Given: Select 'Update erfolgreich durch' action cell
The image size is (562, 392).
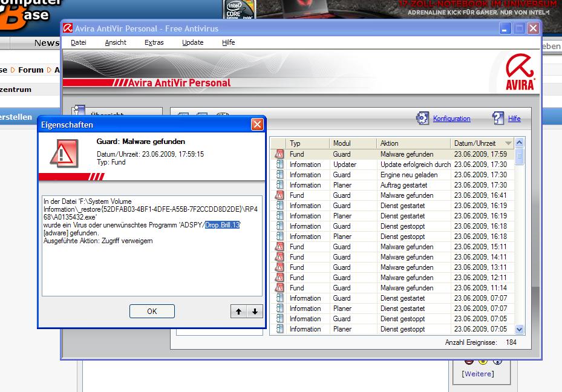Looking at the screenshot, I should coord(416,165).
